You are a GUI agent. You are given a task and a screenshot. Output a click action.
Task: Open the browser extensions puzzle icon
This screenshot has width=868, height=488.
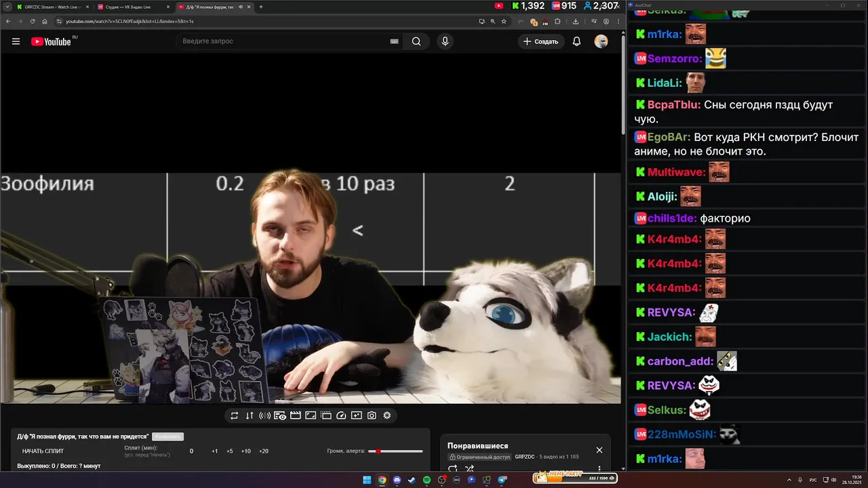pos(557,21)
